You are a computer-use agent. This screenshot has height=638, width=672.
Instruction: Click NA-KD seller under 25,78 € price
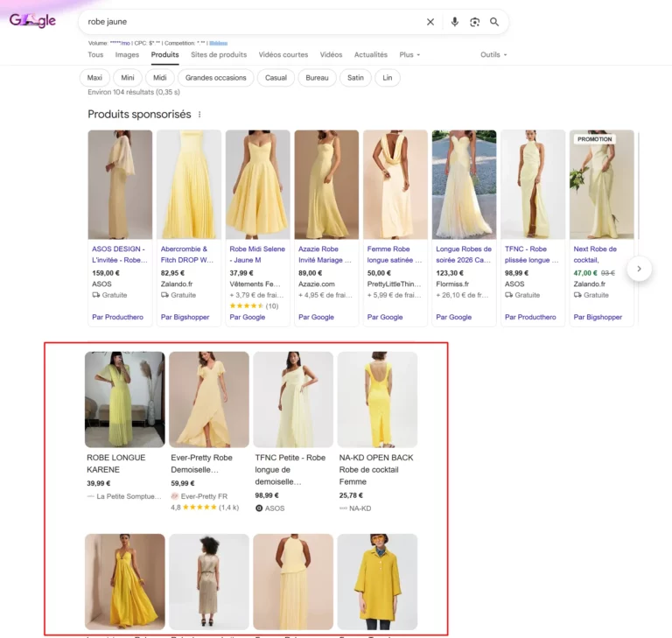pyautogui.click(x=360, y=508)
